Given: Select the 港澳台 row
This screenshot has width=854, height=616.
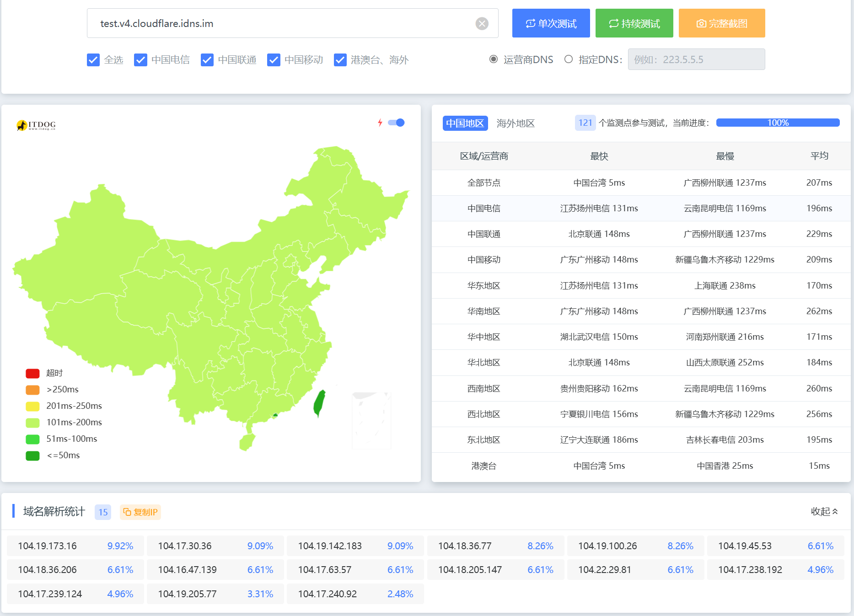Looking at the screenshot, I should tap(641, 466).
